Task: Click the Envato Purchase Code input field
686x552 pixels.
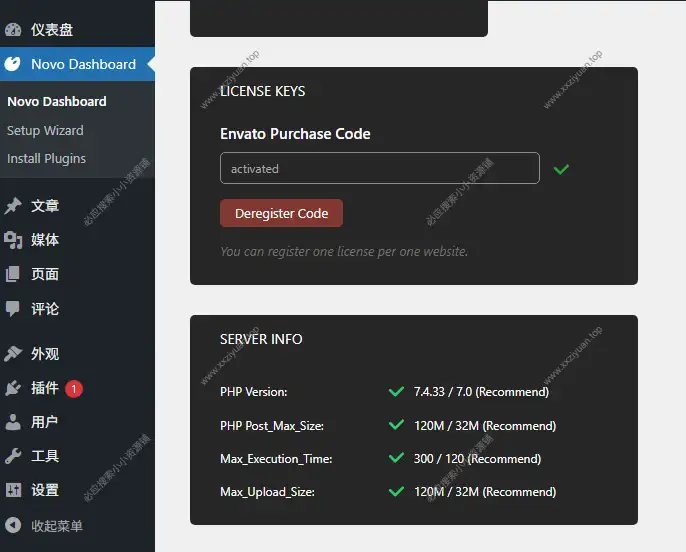Action: (379, 168)
